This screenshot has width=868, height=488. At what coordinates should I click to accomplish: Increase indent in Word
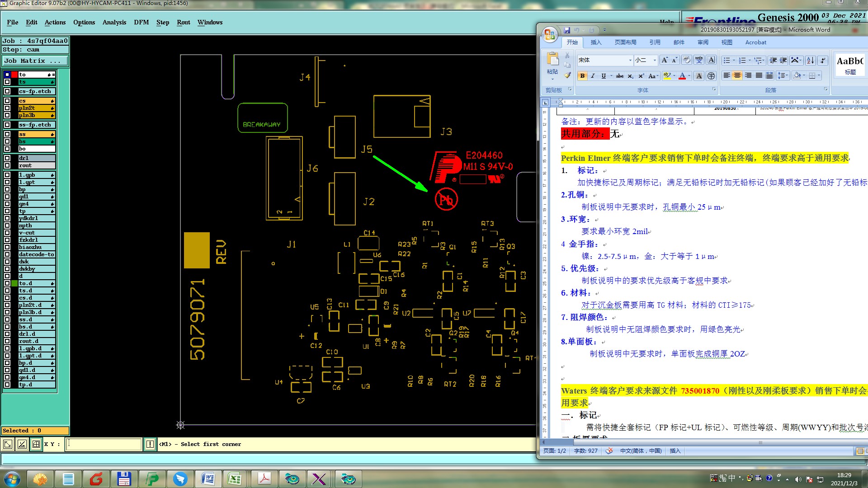[783, 60]
